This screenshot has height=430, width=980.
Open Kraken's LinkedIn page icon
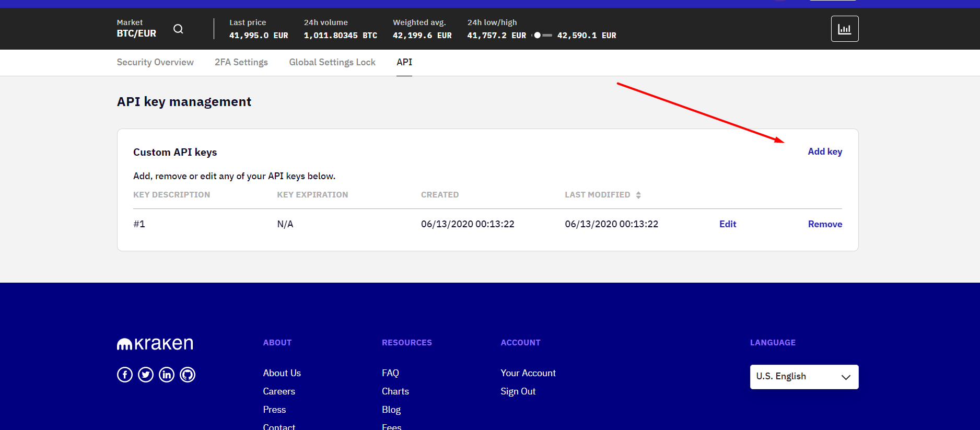[167, 375]
